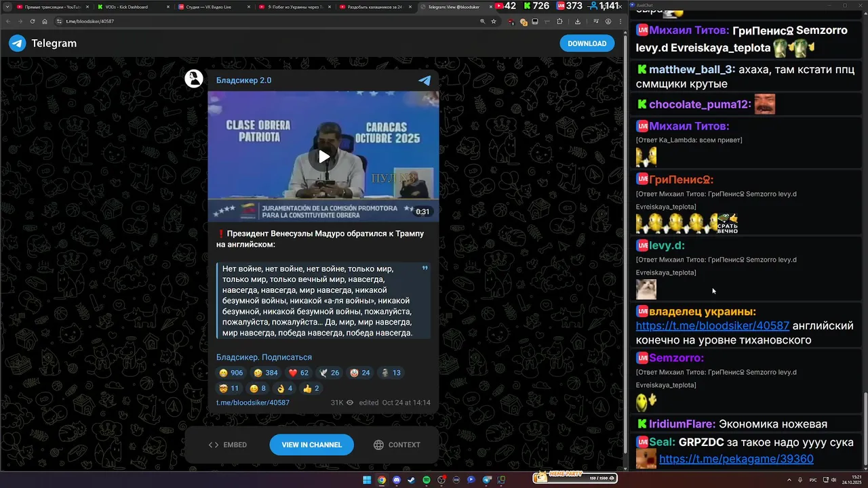Click the heart reaction with 62
The height and width of the screenshot is (488, 868).
(x=298, y=373)
